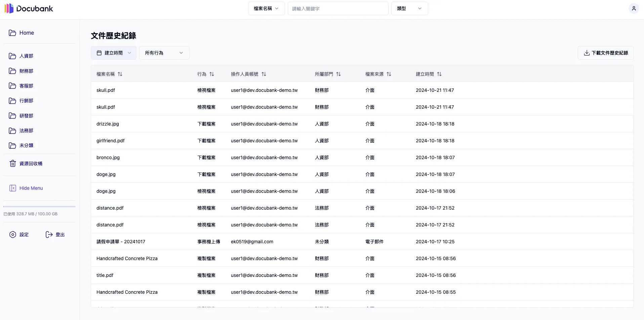The width and height of the screenshot is (644, 320).
Task: Open the 未分類 folder in sidebar
Action: [x=26, y=145]
